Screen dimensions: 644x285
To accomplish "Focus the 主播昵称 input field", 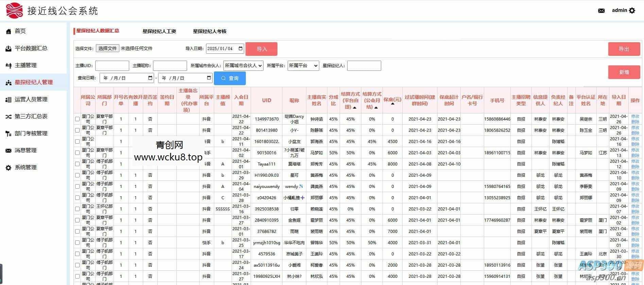I will pos(170,66).
